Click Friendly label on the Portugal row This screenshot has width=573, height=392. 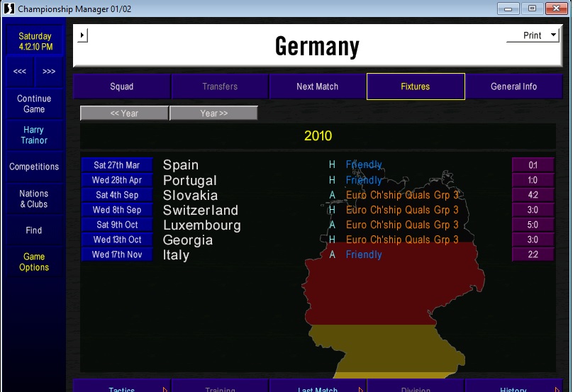(x=364, y=180)
